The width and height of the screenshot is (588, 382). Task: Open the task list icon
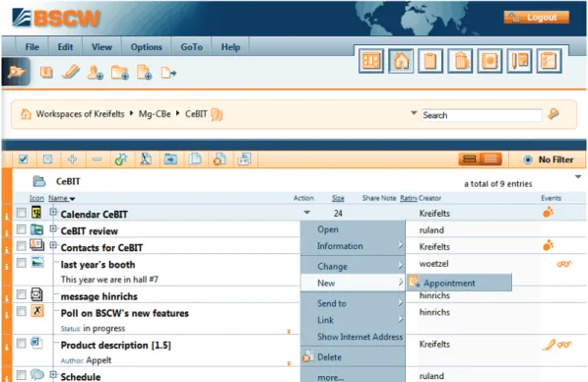549,61
